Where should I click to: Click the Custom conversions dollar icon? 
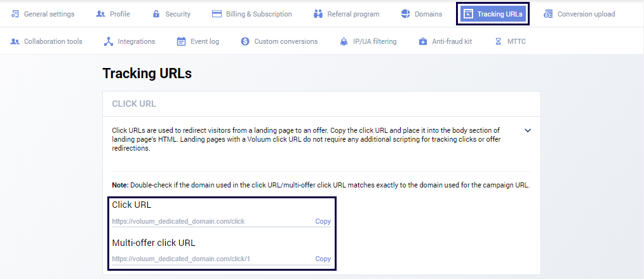[x=245, y=42]
